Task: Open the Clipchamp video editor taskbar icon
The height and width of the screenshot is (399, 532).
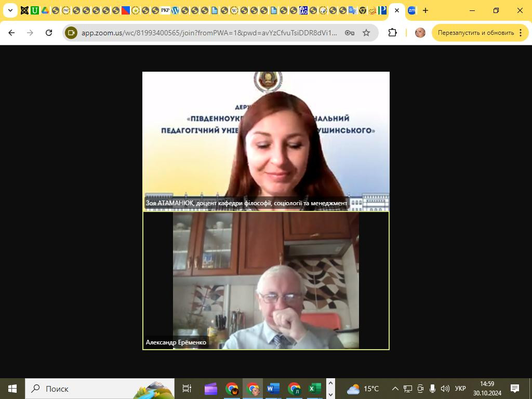Action: [211, 389]
